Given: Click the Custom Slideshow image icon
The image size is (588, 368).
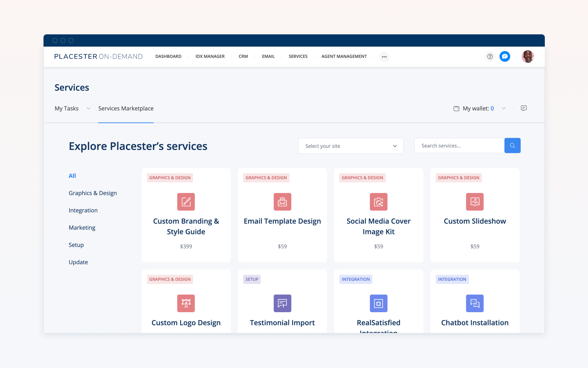Looking at the screenshot, I should 475,202.
